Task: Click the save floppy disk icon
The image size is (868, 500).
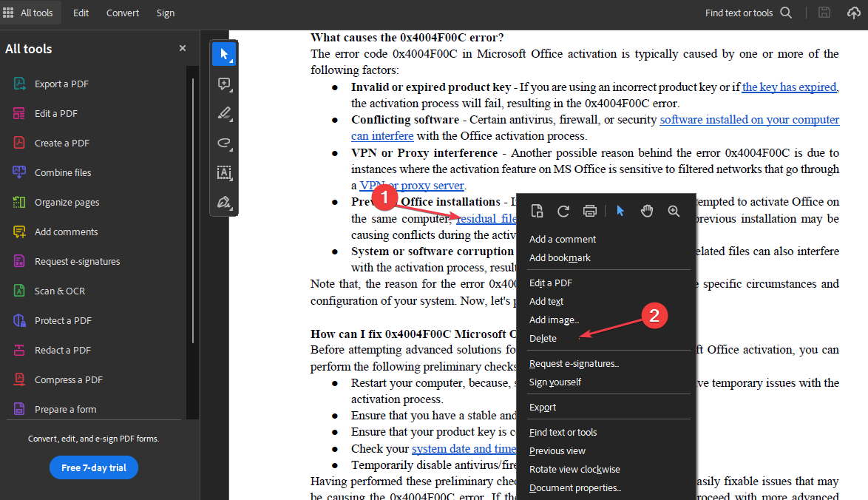Action: [824, 13]
